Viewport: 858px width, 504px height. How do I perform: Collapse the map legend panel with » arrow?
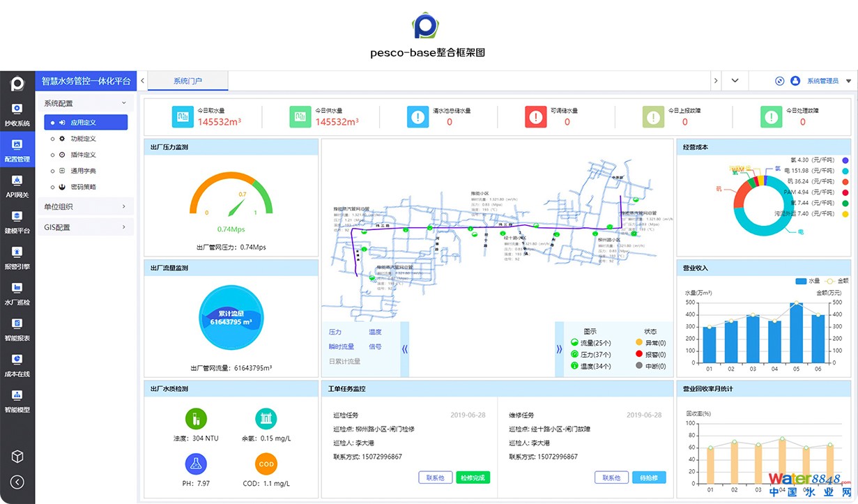coord(559,349)
